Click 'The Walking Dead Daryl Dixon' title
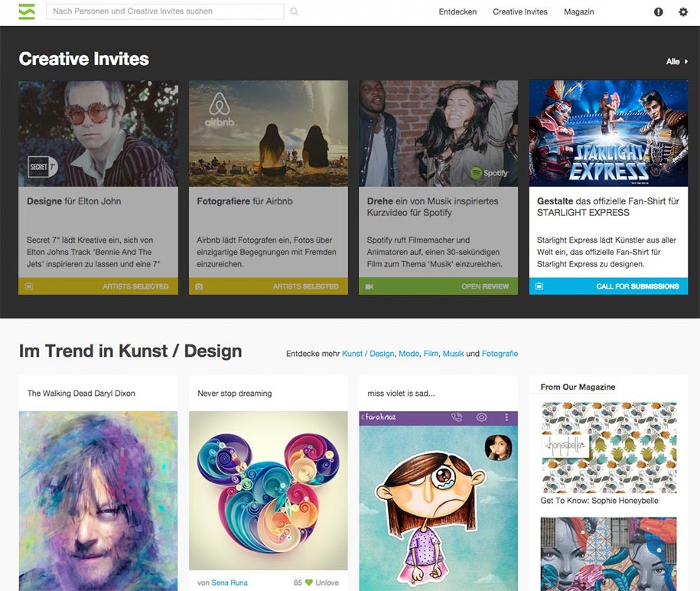The height and width of the screenshot is (591, 700). pyautogui.click(x=81, y=393)
